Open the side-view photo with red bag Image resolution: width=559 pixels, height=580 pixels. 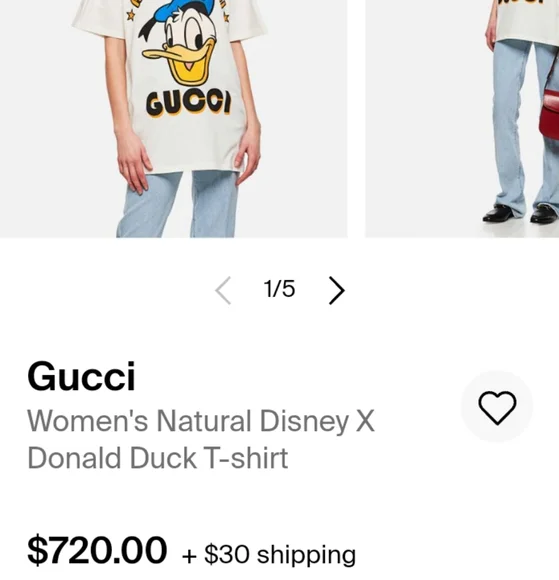point(462,118)
